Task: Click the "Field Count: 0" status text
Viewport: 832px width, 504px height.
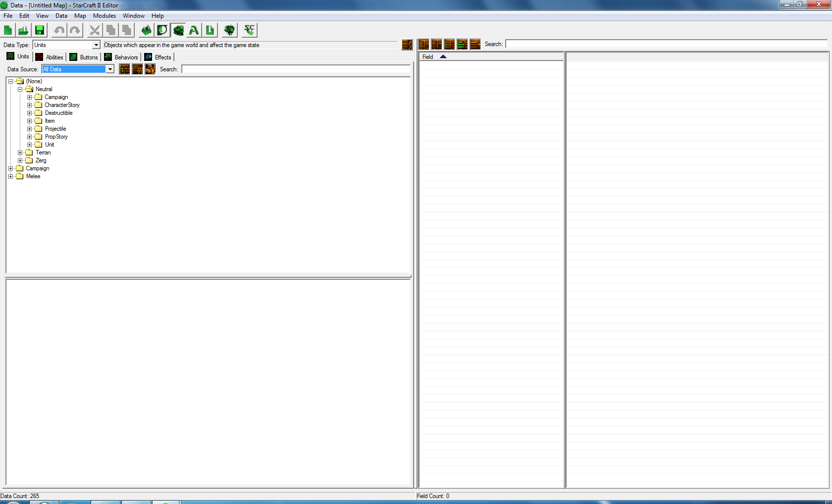Action: (433, 496)
